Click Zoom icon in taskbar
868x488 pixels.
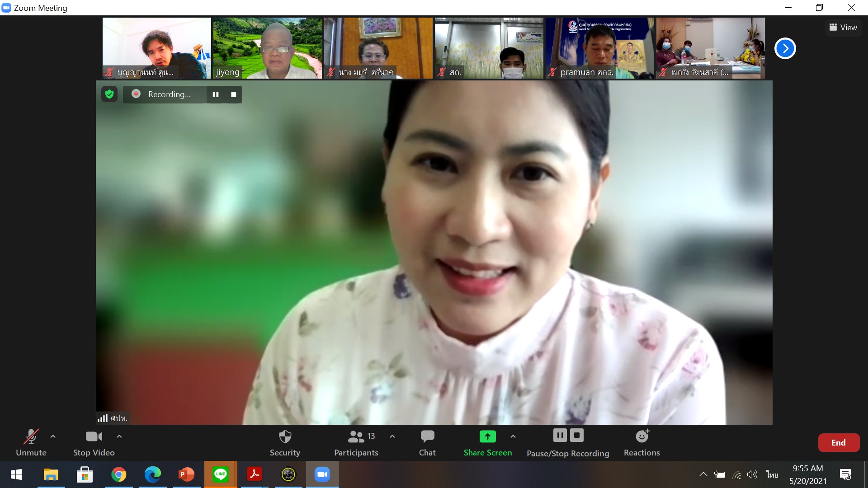322,474
